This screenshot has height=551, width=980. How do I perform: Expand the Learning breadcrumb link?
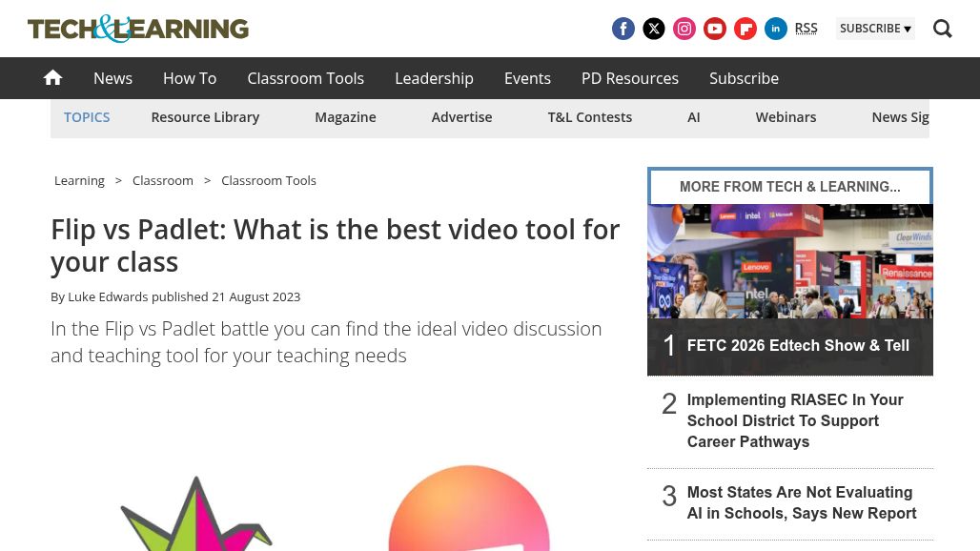(79, 180)
